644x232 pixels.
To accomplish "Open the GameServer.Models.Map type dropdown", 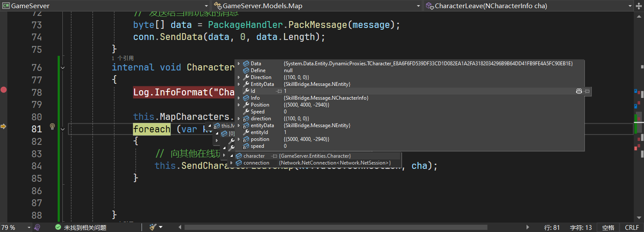I will [x=419, y=6].
